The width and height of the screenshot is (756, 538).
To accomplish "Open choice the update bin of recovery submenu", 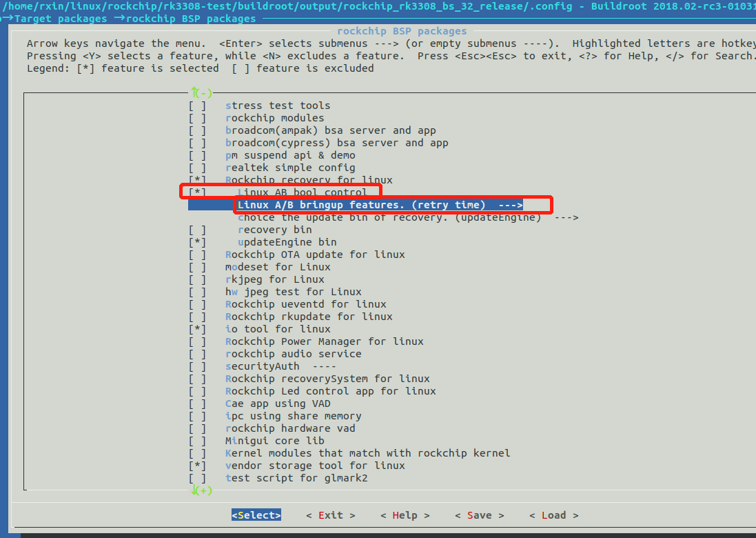I will pyautogui.click(x=408, y=217).
